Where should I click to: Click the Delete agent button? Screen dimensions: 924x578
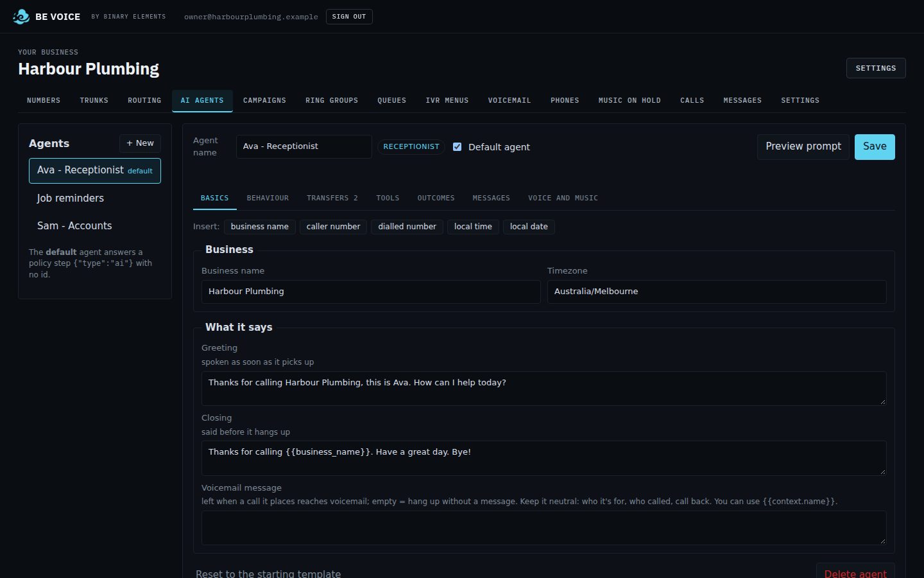855,572
